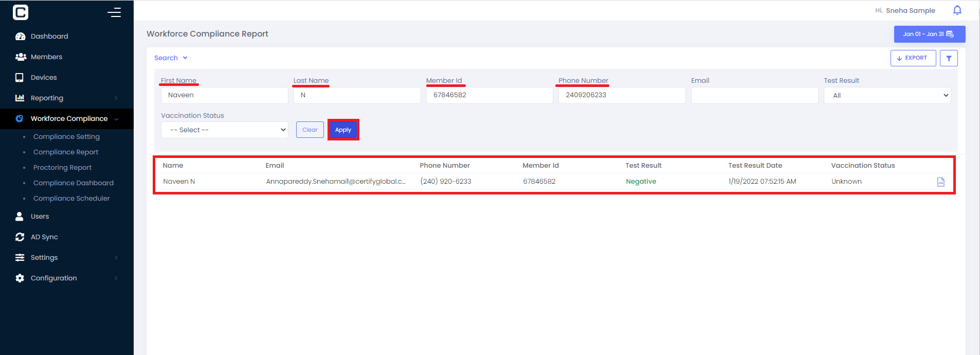Open Proctoring Report submenu item
This screenshot has height=355, width=980.
(62, 168)
